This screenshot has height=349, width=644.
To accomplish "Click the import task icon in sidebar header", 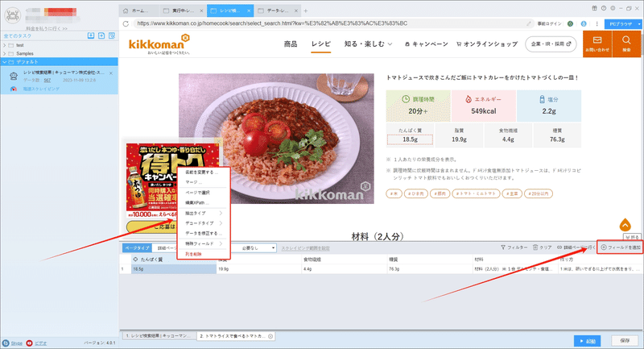I will (91, 35).
